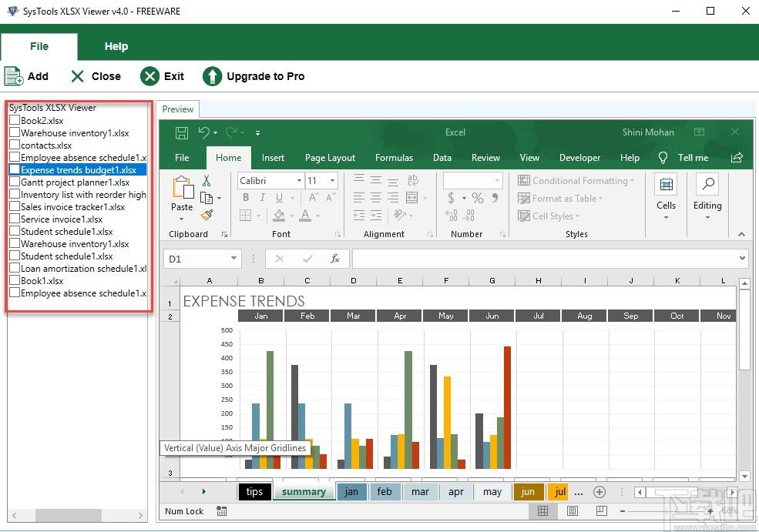Click the green Exit icon
The height and width of the screenshot is (532, 759).
[149, 76]
